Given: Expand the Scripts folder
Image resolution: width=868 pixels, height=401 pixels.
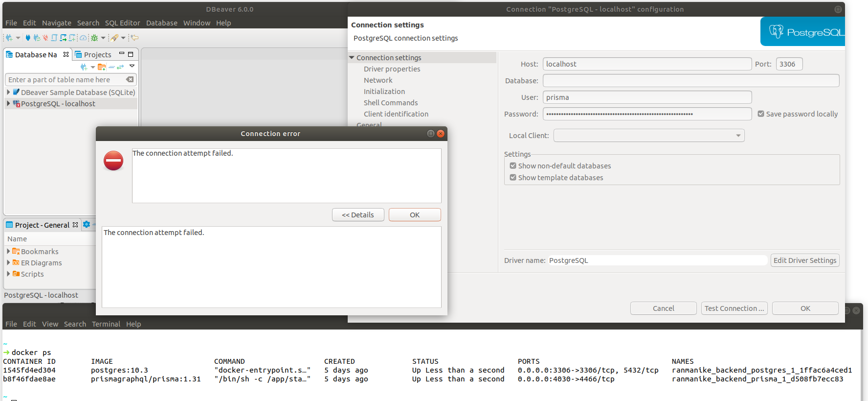Looking at the screenshot, I should 8,273.
